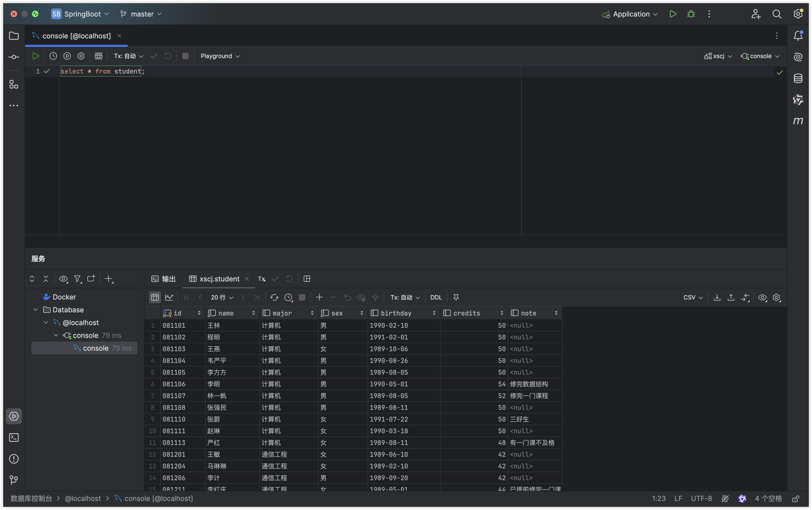
Task: Open the xscj schema selector dropdown
Action: (718, 56)
